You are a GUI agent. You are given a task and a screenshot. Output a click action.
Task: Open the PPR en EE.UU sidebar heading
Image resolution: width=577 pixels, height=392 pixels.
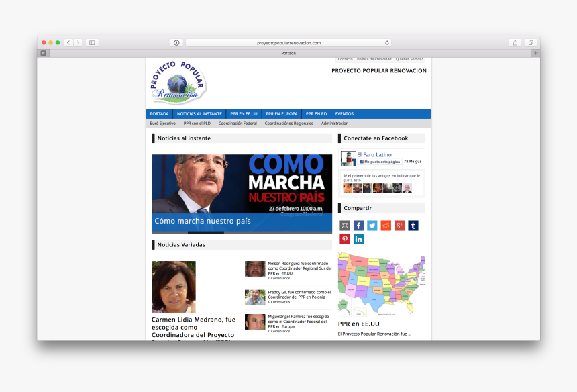coord(359,324)
